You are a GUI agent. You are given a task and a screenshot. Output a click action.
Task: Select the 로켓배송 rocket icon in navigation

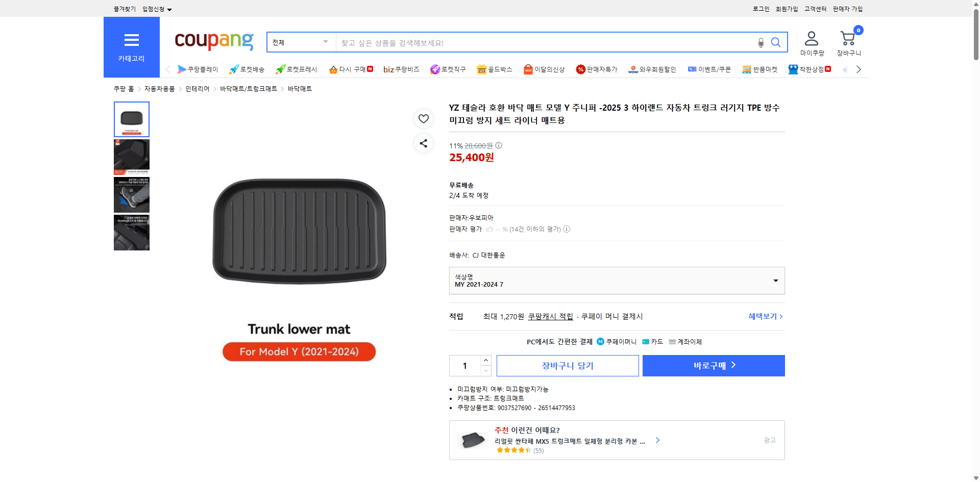click(x=247, y=69)
